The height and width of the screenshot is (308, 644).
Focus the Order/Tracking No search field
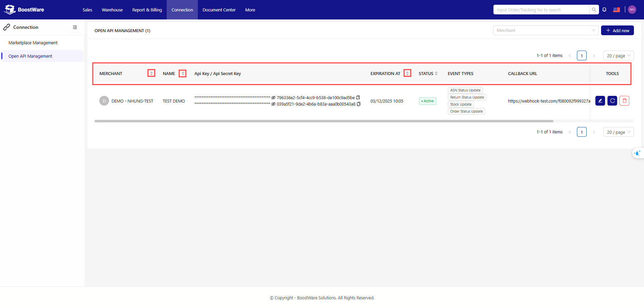click(x=541, y=10)
